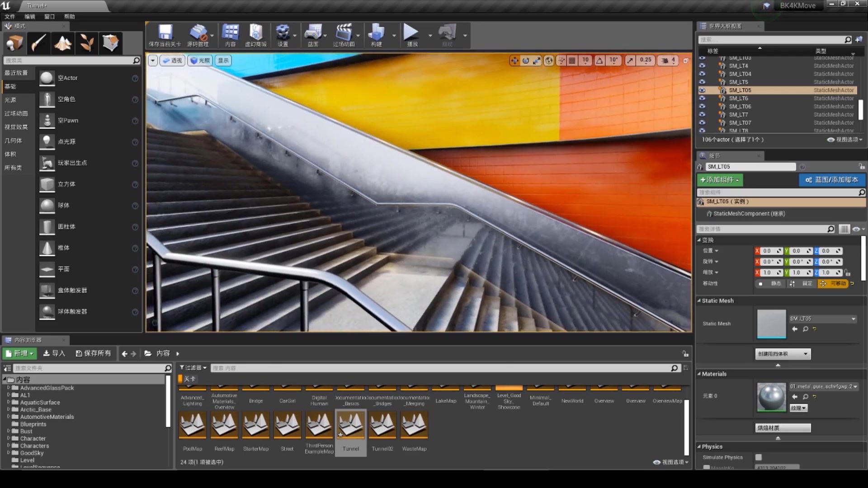Expand the AdvancedGlassPack folder
The image size is (868, 488).
[x=9, y=388]
